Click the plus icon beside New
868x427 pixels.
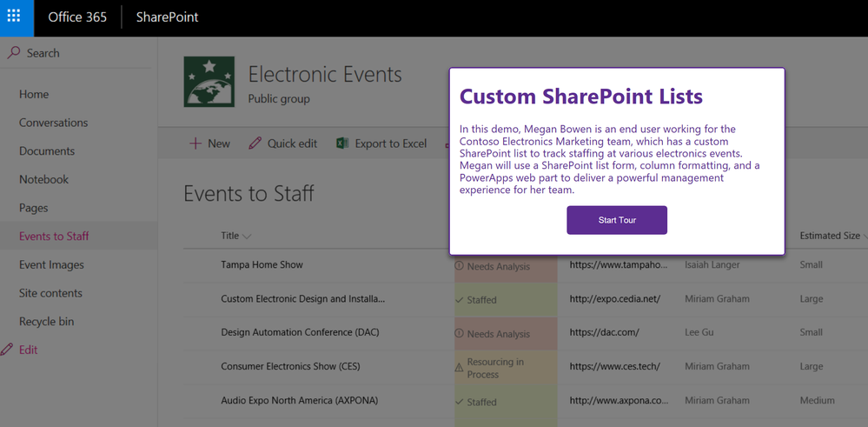coord(195,143)
